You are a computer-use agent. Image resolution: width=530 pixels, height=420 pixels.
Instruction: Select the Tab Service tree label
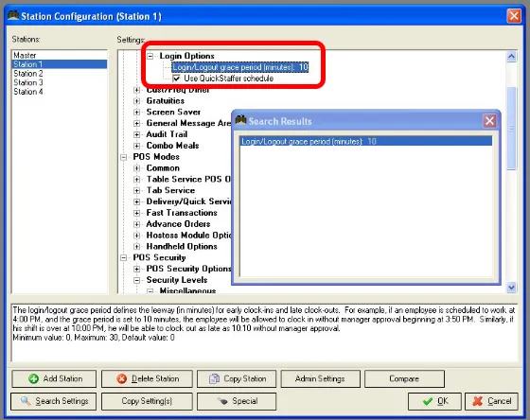tap(170, 190)
